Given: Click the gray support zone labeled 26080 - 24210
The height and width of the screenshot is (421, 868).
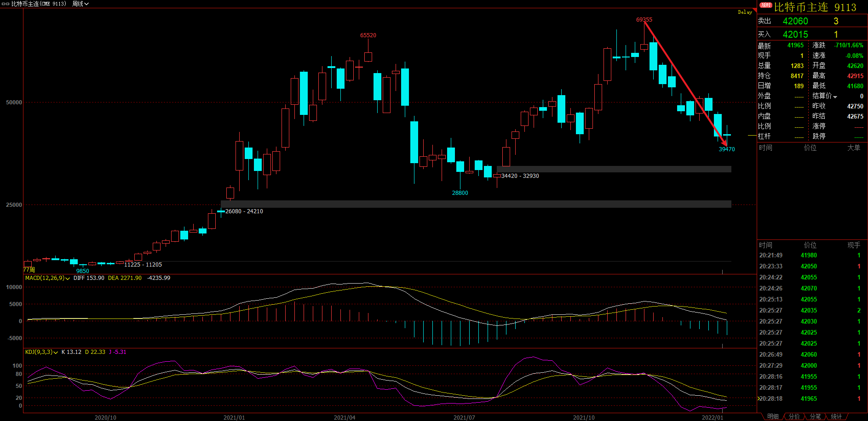Looking at the screenshot, I should point(476,204).
